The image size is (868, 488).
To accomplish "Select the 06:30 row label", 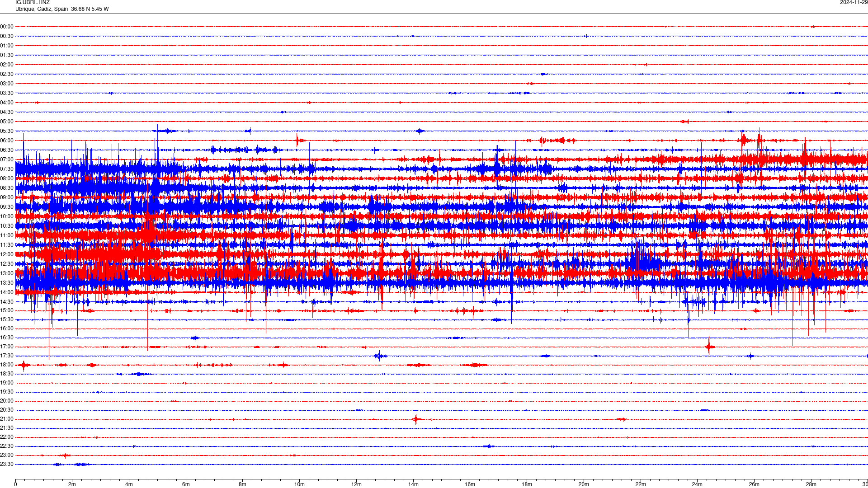I will (7, 150).
